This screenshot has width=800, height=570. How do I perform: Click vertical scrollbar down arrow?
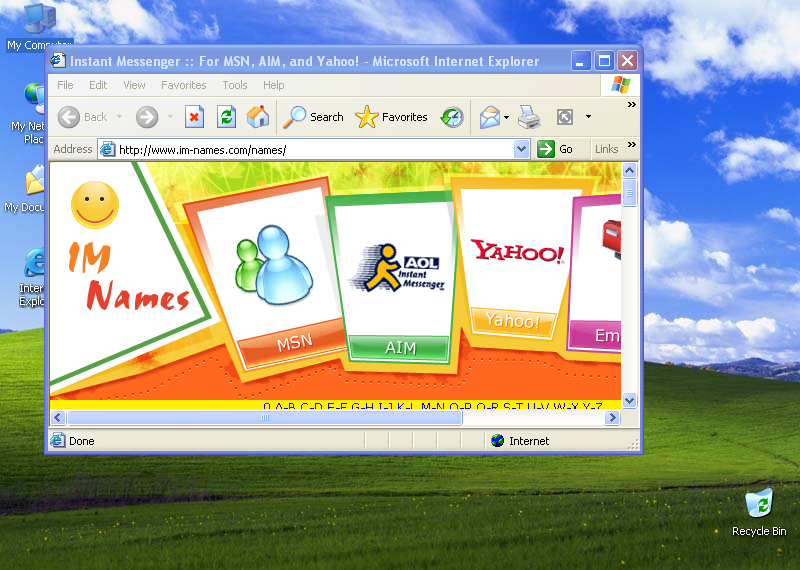630,401
